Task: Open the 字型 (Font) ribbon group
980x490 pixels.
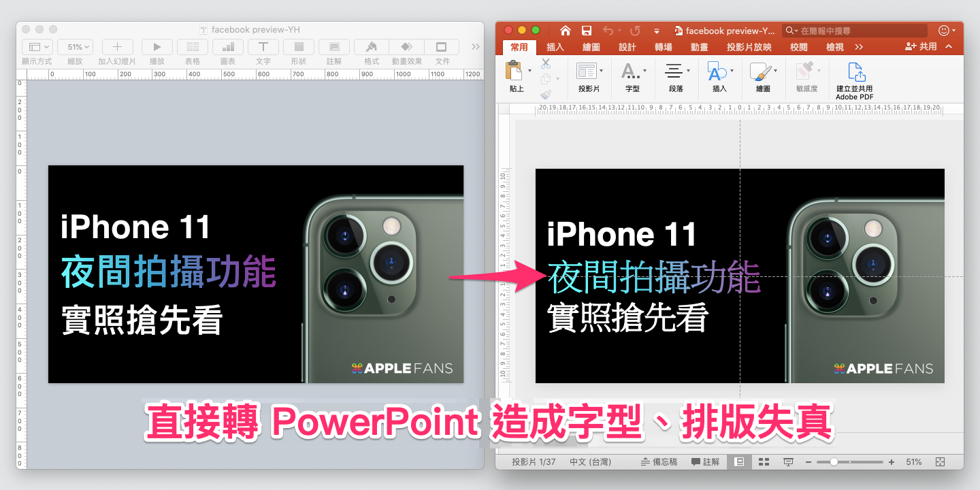Action: click(x=632, y=77)
